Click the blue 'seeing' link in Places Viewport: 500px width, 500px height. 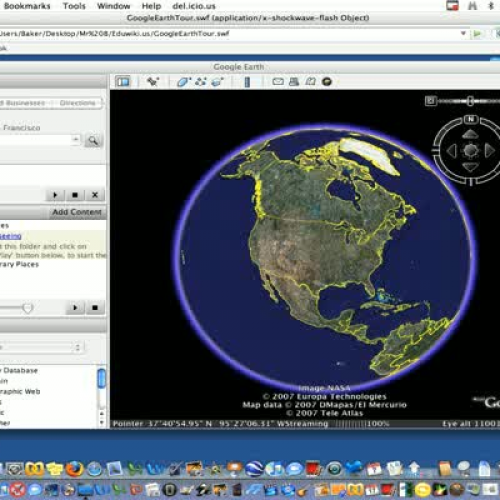pos(11,236)
